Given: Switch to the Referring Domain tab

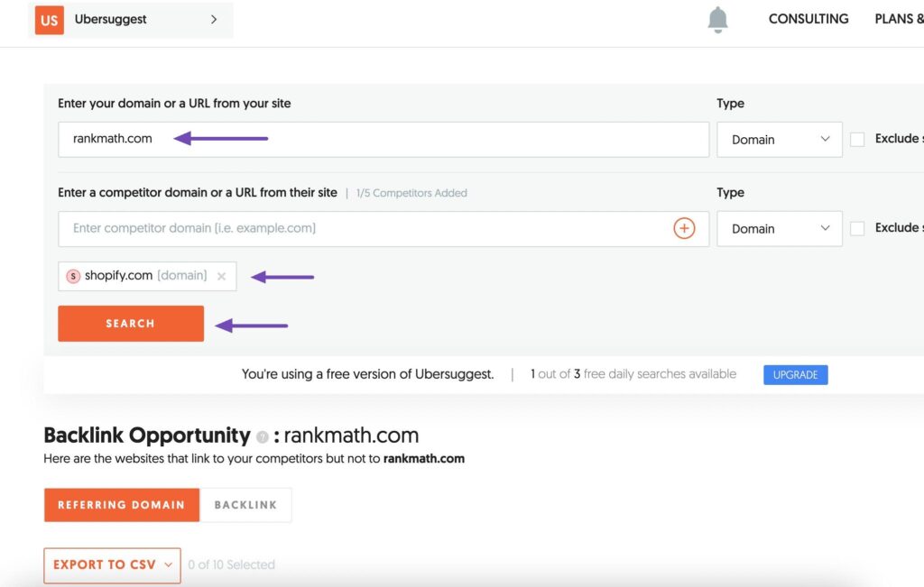Looking at the screenshot, I should click(122, 505).
